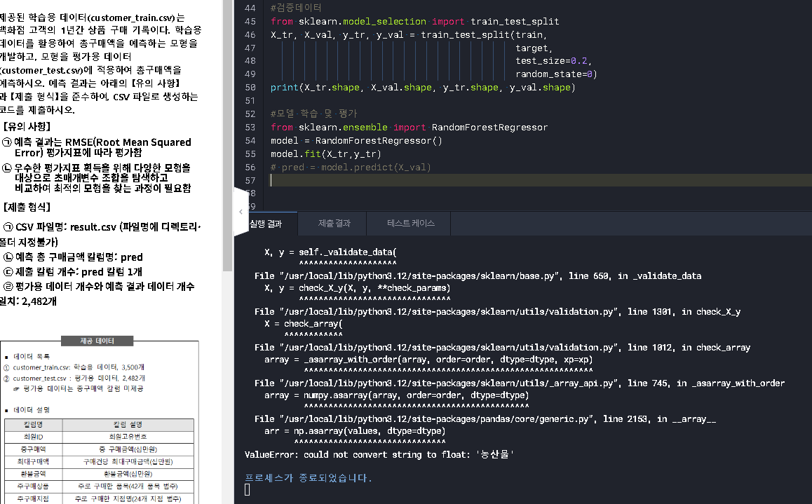The width and height of the screenshot is (812, 504).
Task: Click '프로세스가 종료되었습니다.' message
Action: click(x=308, y=477)
